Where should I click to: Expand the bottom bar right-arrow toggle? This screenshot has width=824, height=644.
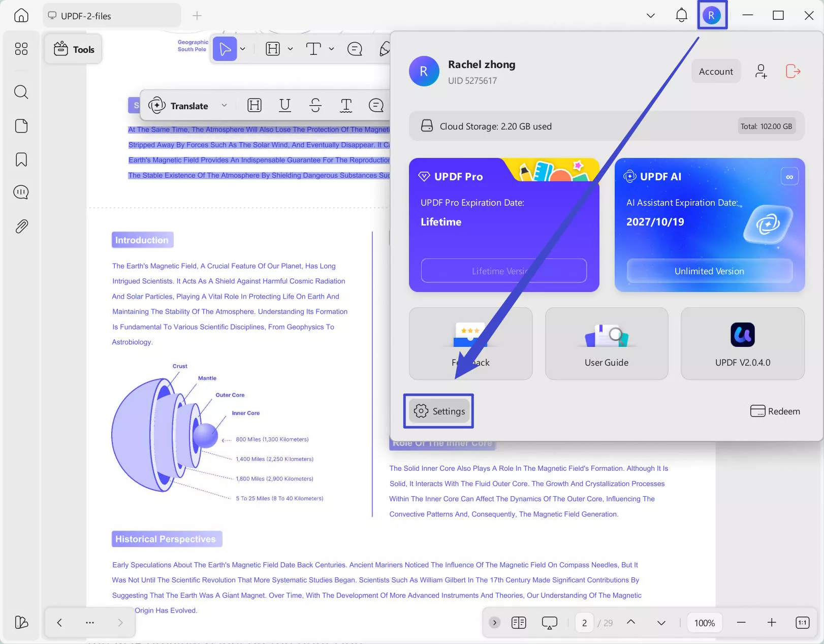[x=494, y=622]
